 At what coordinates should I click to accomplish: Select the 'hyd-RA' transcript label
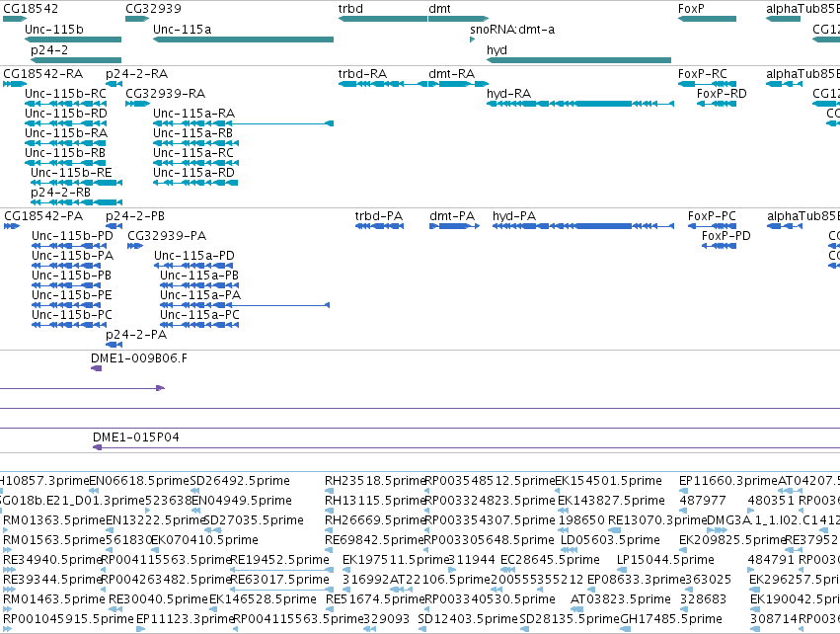click(508, 93)
